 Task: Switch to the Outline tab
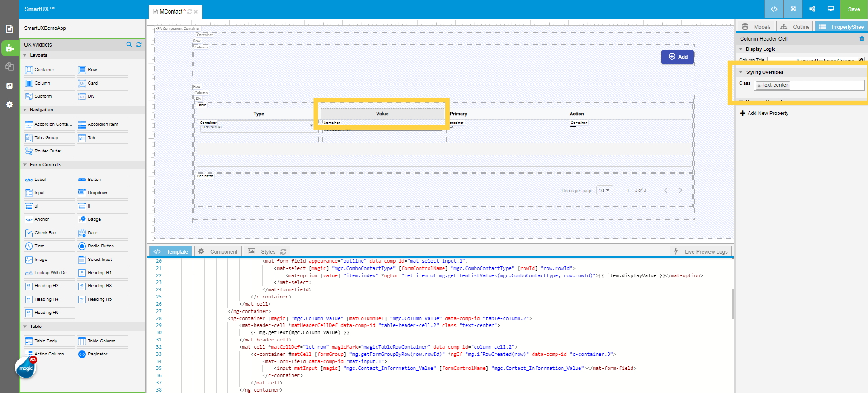click(795, 27)
